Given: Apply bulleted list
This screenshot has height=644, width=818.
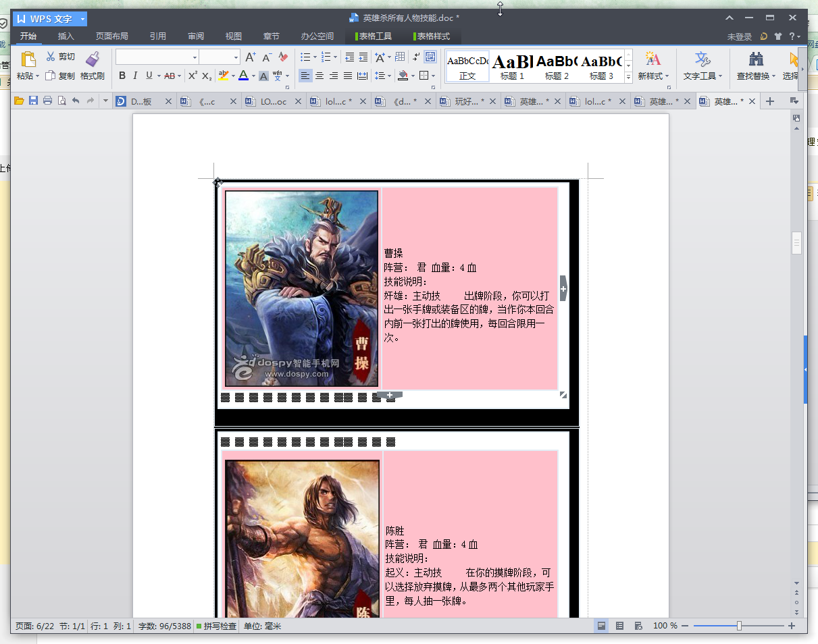Looking at the screenshot, I should (x=305, y=57).
